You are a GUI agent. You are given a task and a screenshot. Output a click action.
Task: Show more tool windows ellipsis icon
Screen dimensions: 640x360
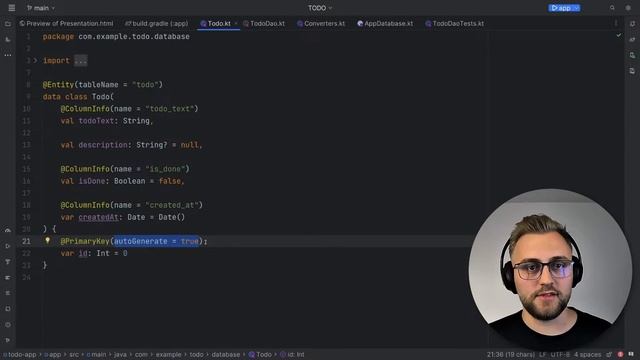(x=8, y=55)
